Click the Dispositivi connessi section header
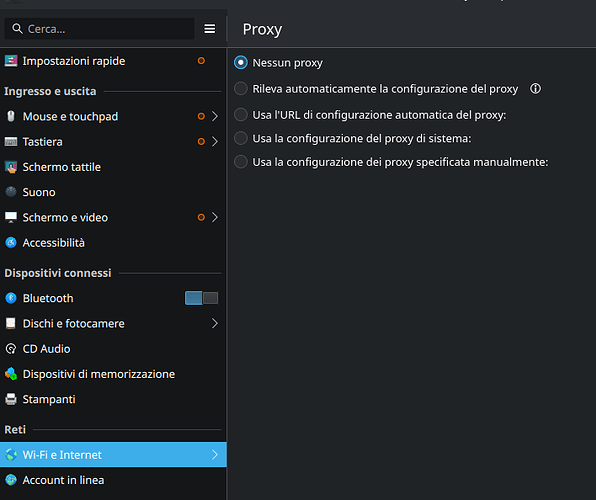 click(58, 273)
